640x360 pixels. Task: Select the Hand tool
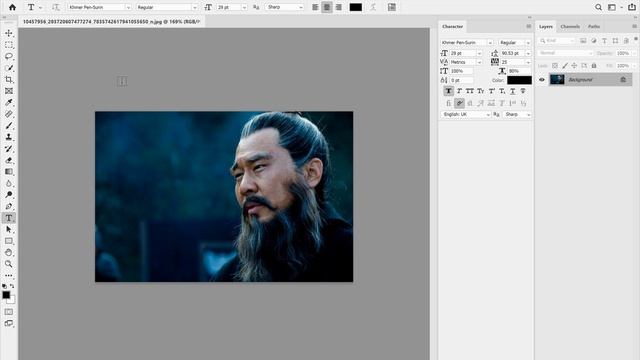(x=9, y=253)
